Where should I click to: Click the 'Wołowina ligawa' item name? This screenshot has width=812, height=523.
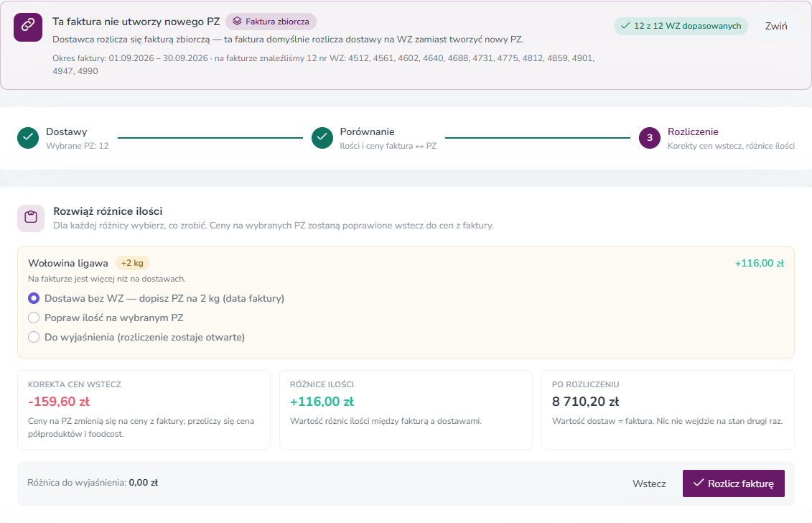pyautogui.click(x=67, y=263)
